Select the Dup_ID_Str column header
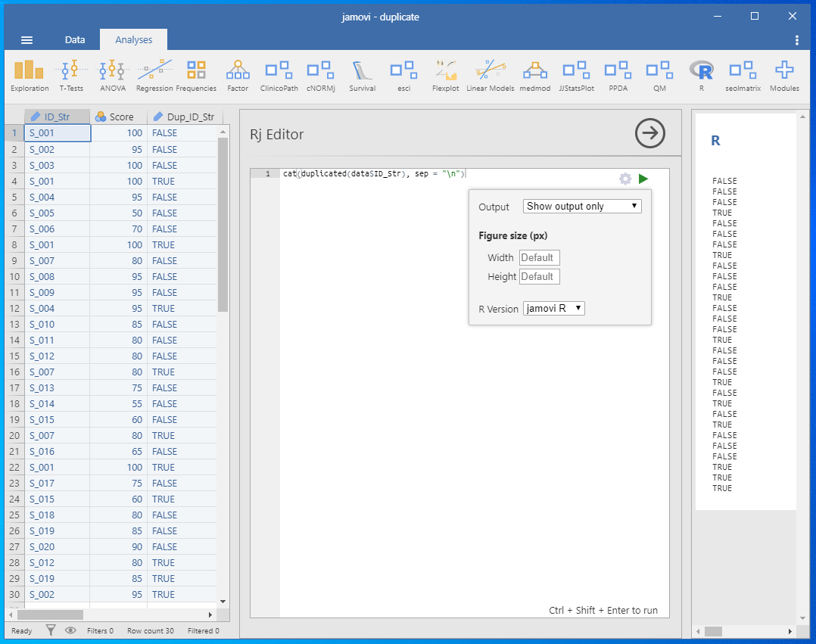Viewport: 816px width, 644px height. point(185,117)
